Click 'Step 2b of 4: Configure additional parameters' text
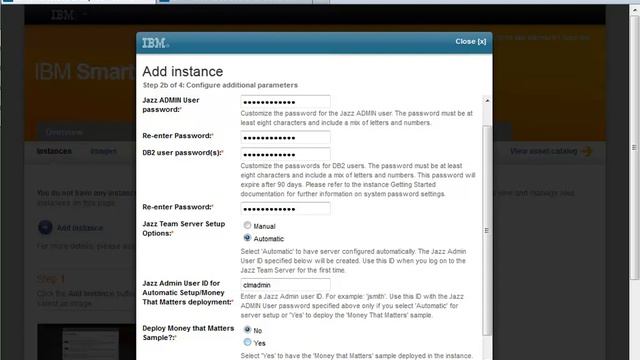Screen dimensions: 640x360 coord(220,85)
